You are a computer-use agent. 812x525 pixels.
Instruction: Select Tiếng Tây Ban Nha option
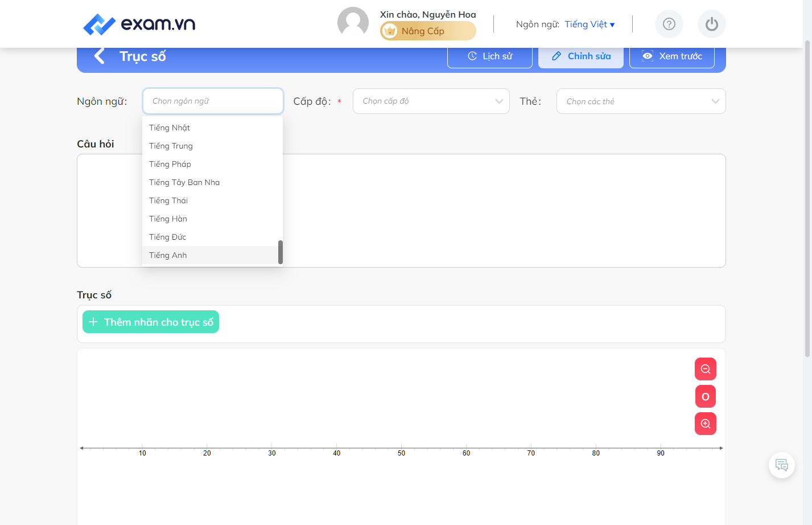(x=212, y=182)
